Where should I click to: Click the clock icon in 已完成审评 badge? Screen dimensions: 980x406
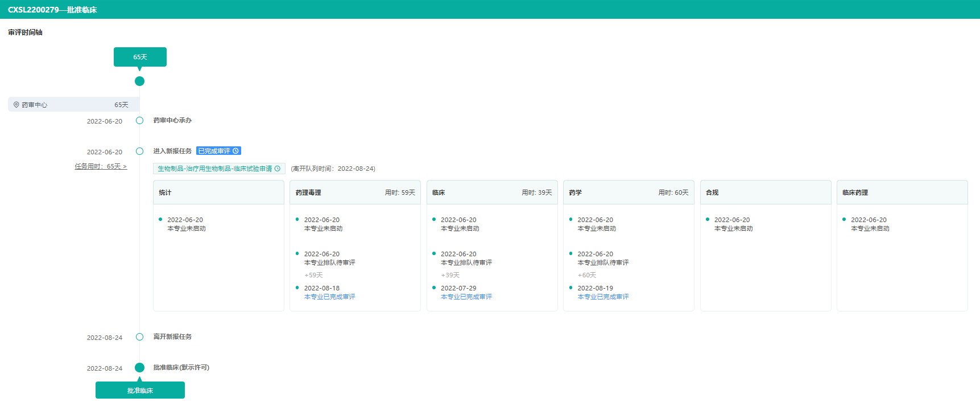click(x=236, y=151)
